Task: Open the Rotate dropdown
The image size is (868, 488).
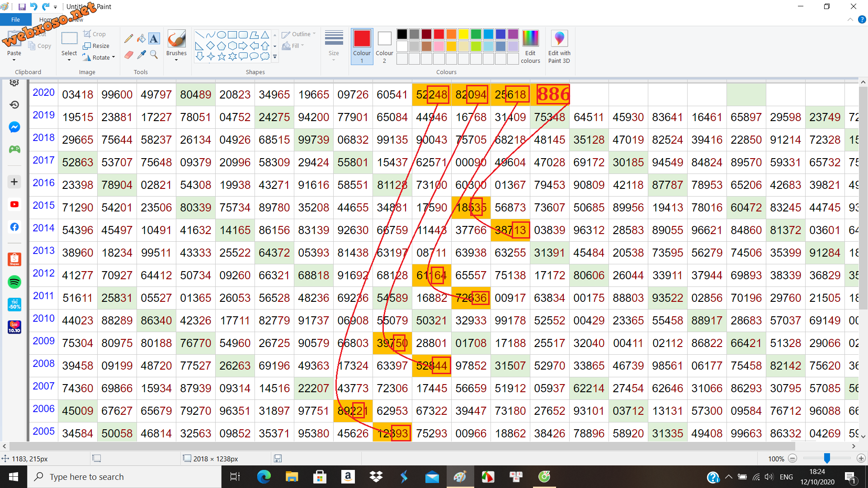Action: (x=99, y=57)
